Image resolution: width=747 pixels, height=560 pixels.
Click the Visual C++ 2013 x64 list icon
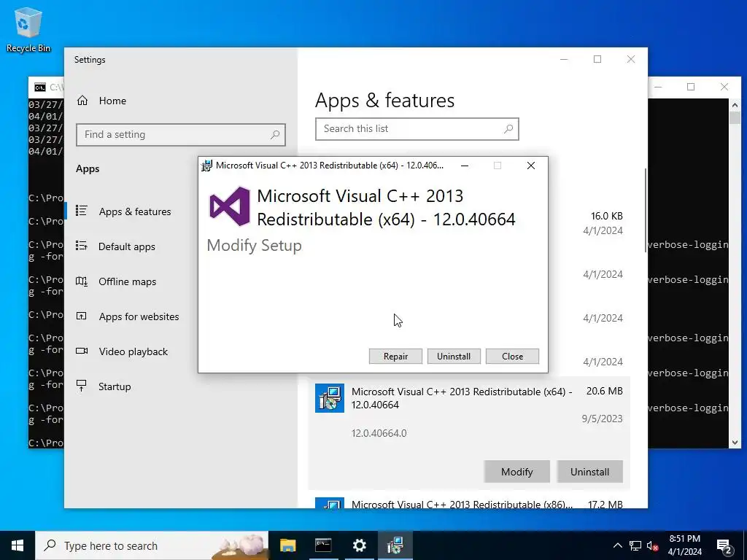(x=329, y=398)
